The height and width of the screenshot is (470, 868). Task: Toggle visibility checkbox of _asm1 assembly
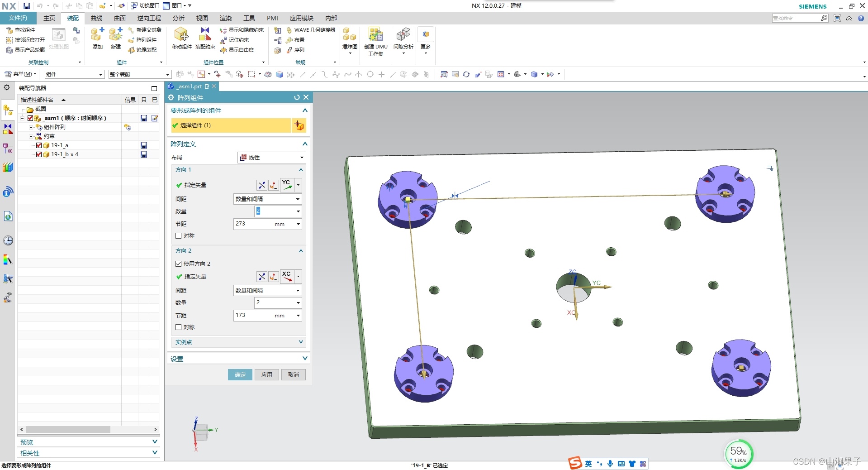pos(30,118)
